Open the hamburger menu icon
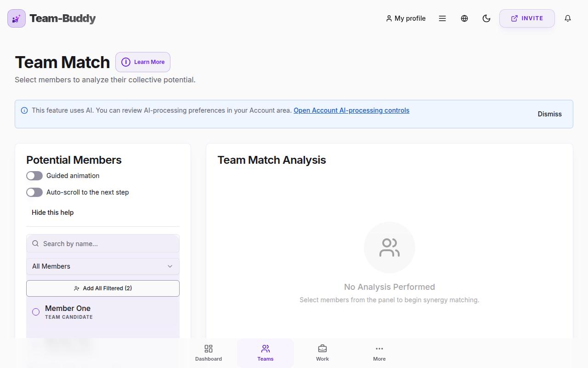Image resolution: width=588 pixels, height=368 pixels. pos(442,18)
